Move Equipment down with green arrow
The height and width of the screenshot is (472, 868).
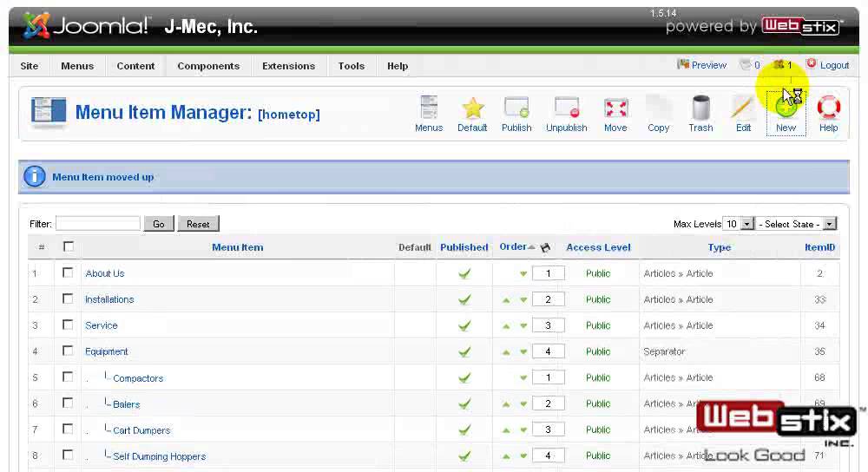(523, 352)
